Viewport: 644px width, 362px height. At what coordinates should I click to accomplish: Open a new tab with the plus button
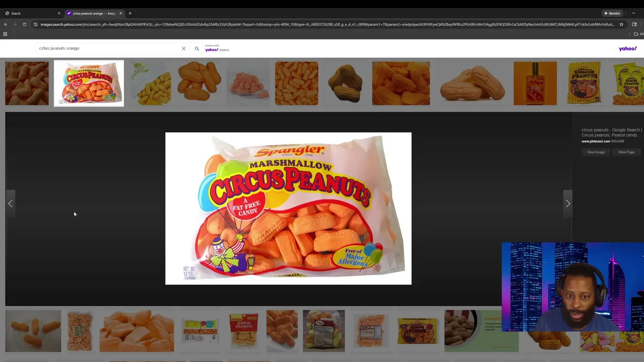tap(130, 13)
